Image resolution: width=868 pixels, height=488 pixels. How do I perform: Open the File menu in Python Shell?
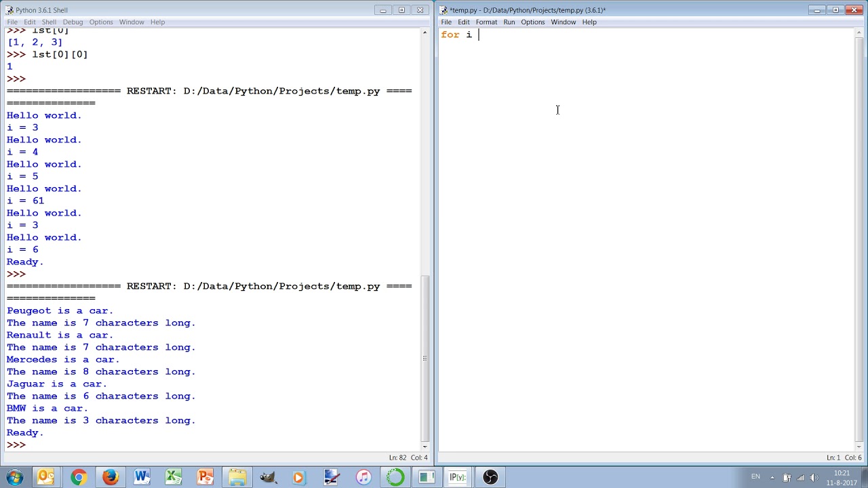click(x=12, y=22)
